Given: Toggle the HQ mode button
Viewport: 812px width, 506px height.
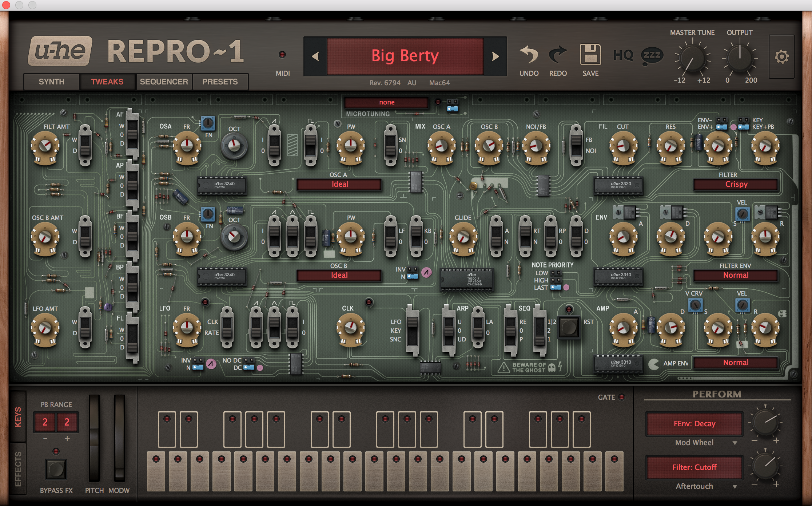Looking at the screenshot, I should pyautogui.click(x=623, y=55).
